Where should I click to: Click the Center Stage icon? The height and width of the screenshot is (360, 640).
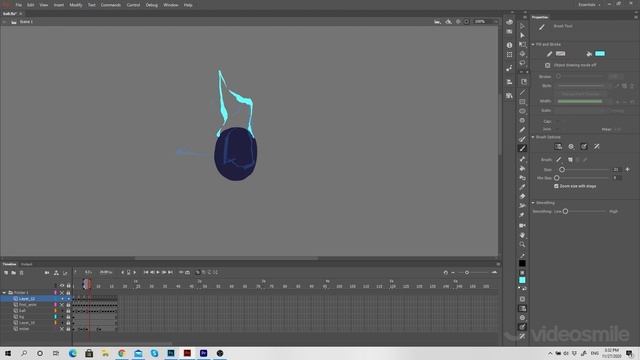[x=458, y=22]
